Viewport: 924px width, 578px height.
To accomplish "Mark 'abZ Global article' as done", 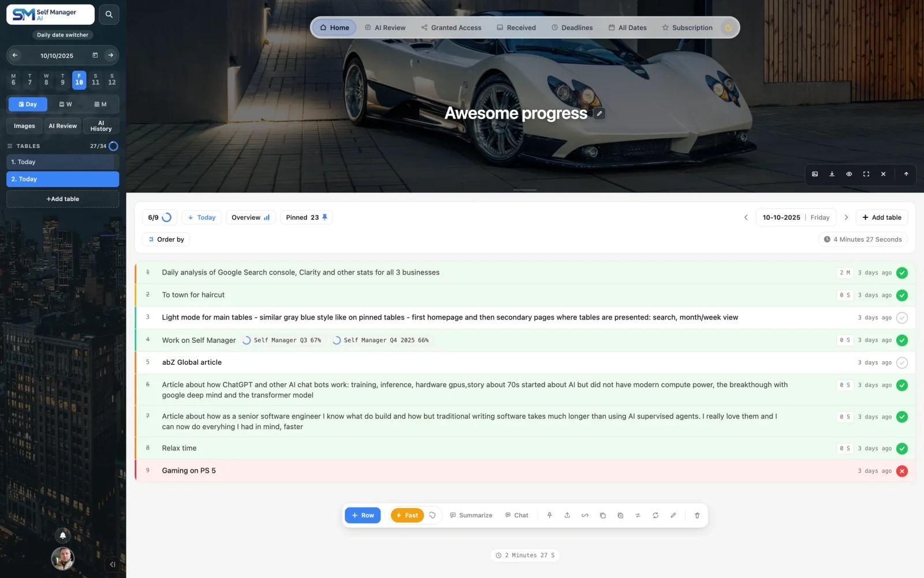I will [x=902, y=363].
